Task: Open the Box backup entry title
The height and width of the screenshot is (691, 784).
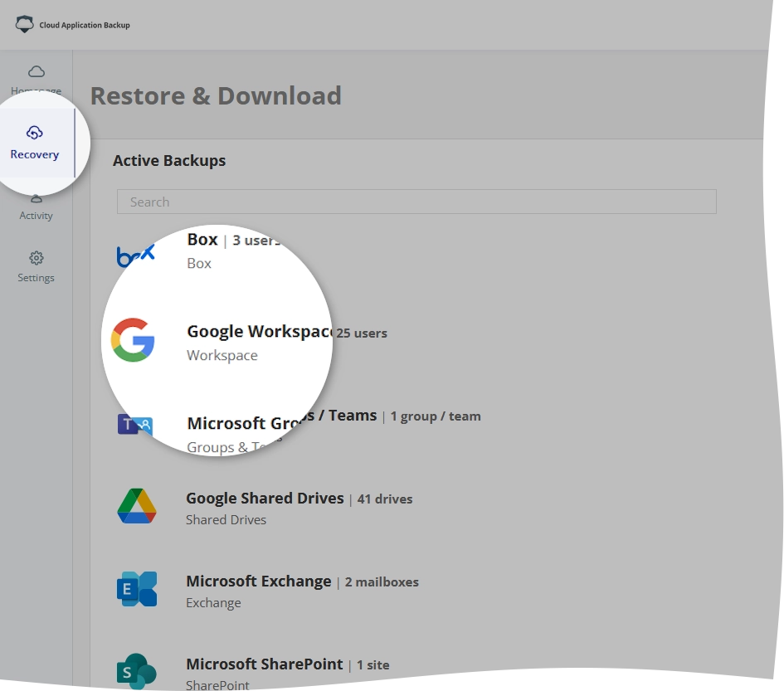Action: (202, 240)
